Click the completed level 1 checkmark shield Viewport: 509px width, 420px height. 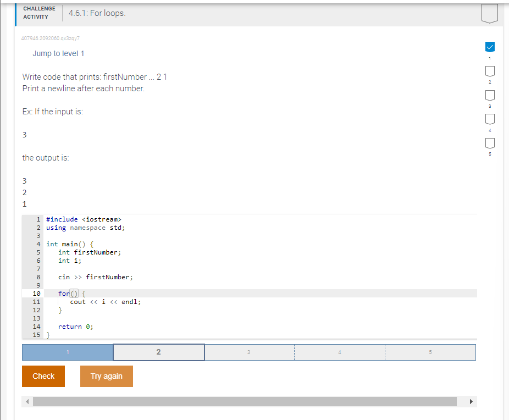pos(489,47)
